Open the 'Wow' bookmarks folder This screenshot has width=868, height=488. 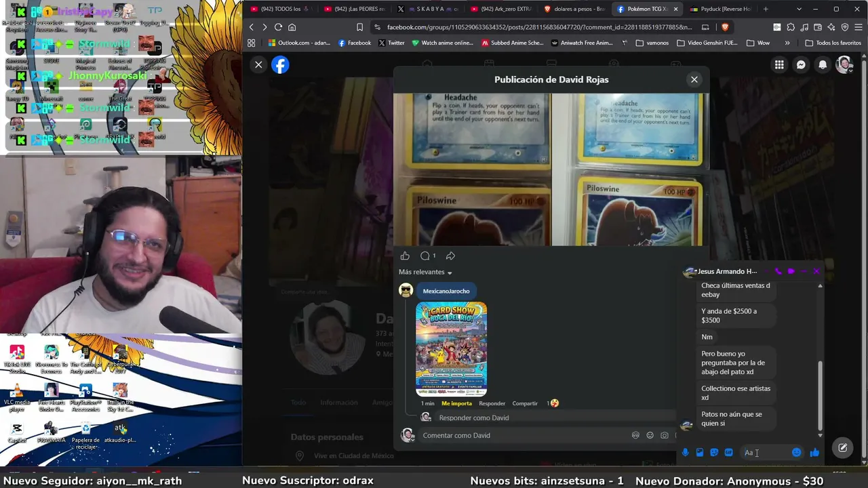758,43
